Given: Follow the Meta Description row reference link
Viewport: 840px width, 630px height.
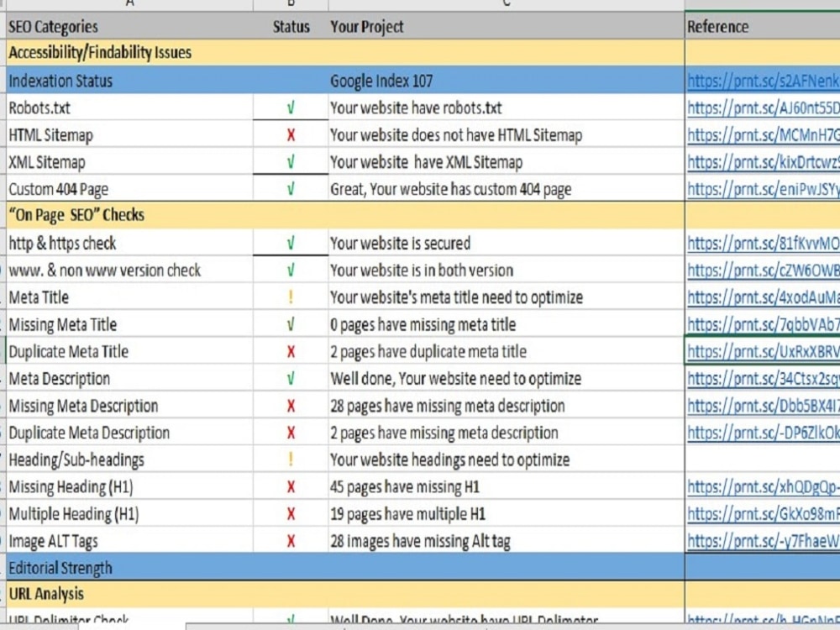Looking at the screenshot, I should [764, 378].
